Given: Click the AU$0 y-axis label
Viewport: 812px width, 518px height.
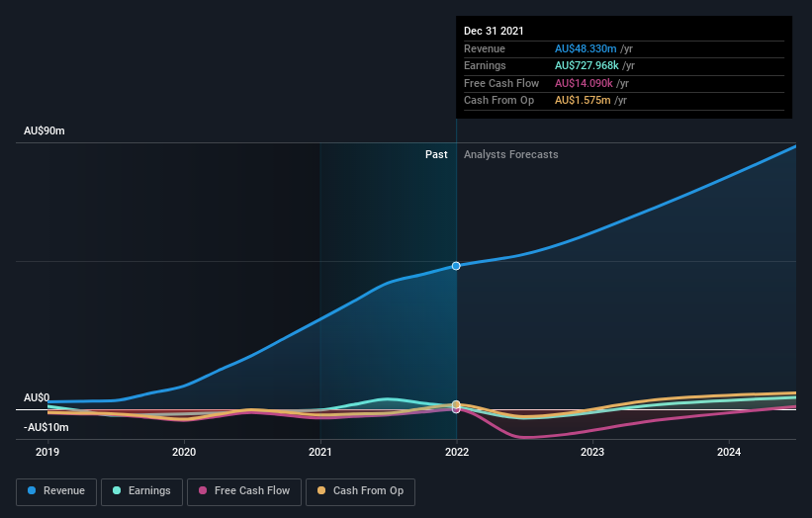Looking at the screenshot, I should (x=37, y=398).
